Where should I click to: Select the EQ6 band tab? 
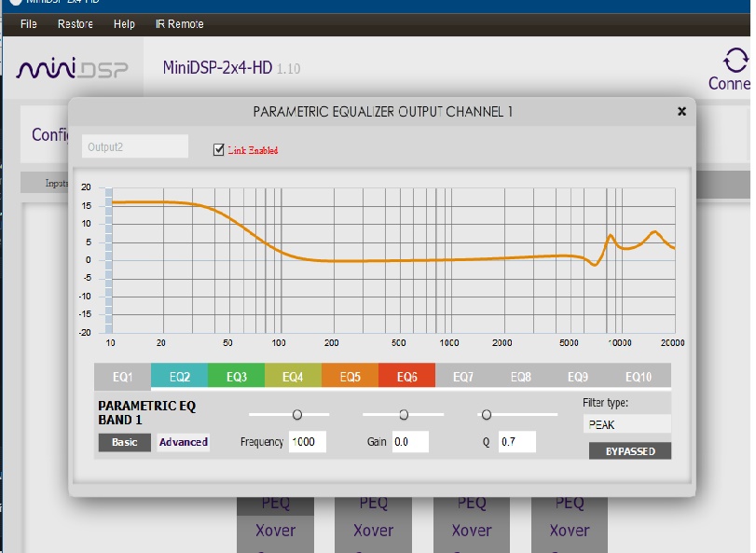click(407, 377)
